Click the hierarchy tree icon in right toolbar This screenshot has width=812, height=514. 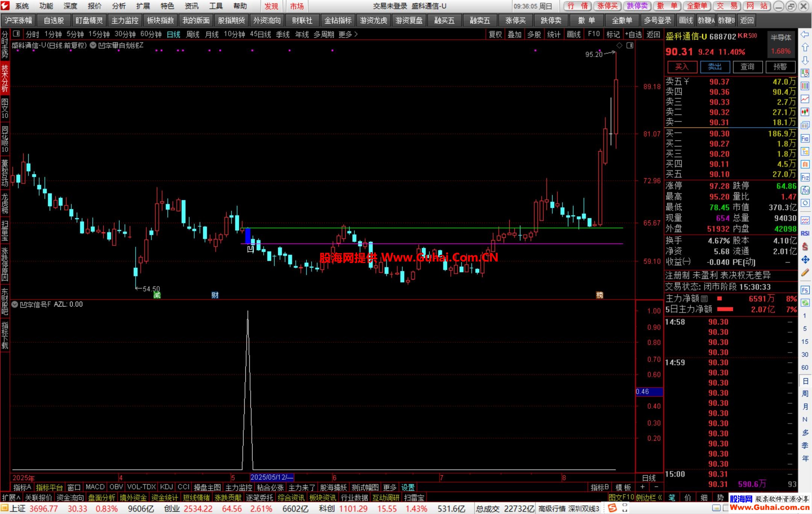804,151
